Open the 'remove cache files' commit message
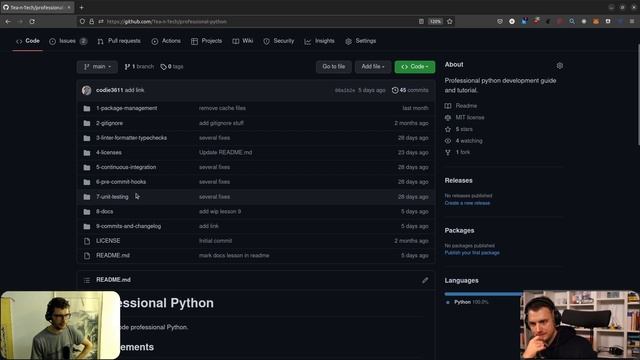The height and width of the screenshot is (360, 640). 222,108
